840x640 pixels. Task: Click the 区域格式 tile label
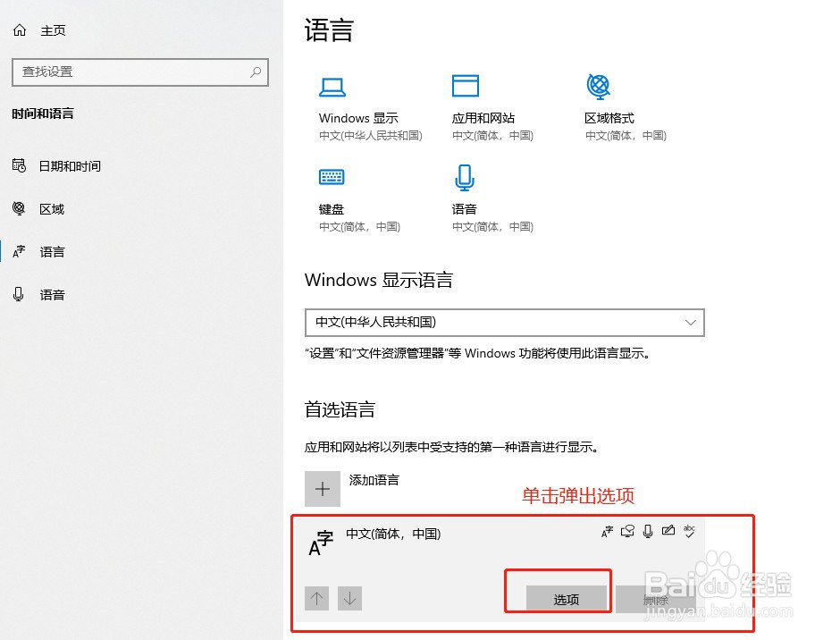coord(609,118)
